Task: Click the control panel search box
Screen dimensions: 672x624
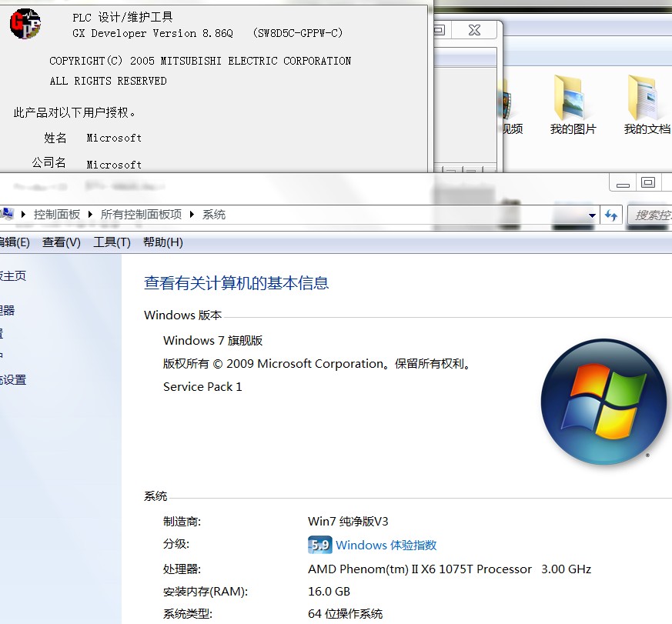Action: point(650,215)
